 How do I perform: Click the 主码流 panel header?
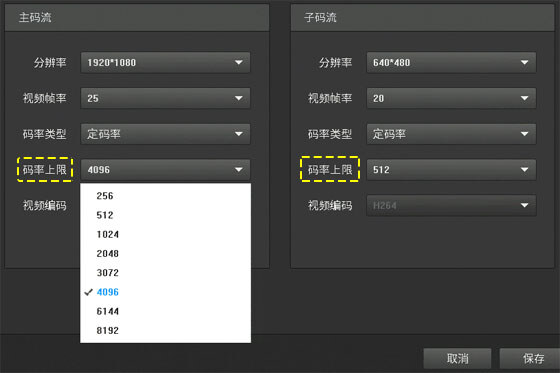137,18
